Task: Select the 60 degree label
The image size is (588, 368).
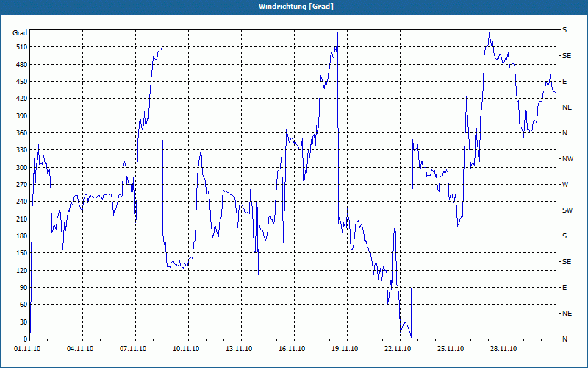Action: coord(24,305)
